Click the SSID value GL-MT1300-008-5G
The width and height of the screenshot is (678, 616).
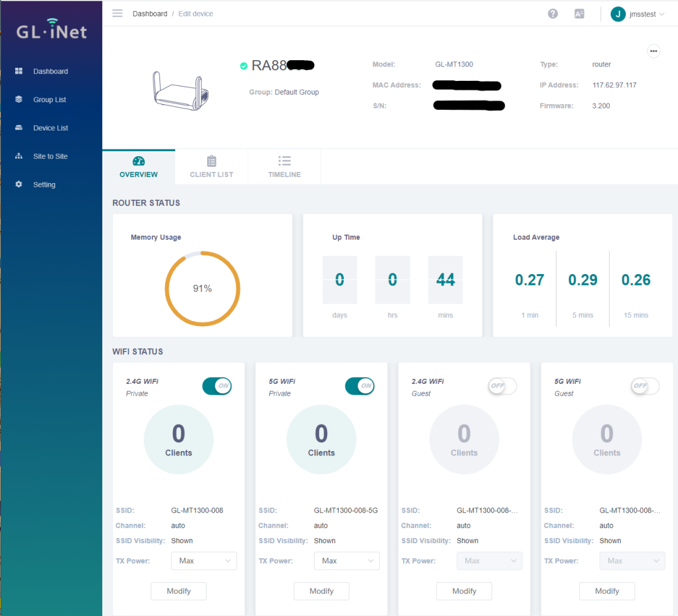click(x=346, y=510)
